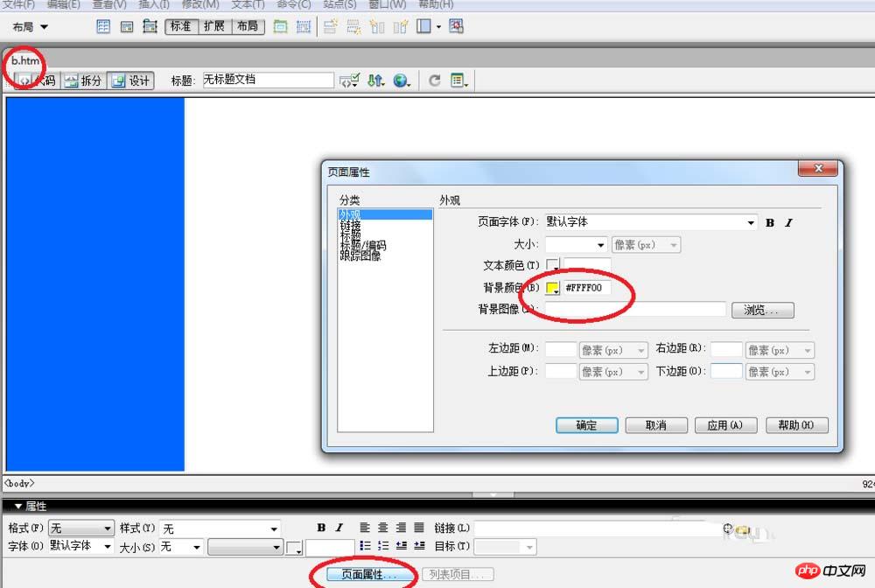
Task: Click the Tabular Data icon in the layout bar
Action: coord(456,26)
